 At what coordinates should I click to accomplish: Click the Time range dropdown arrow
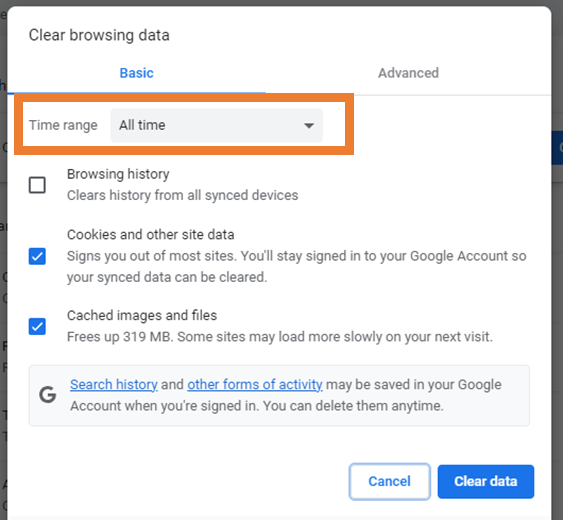pyautogui.click(x=309, y=126)
